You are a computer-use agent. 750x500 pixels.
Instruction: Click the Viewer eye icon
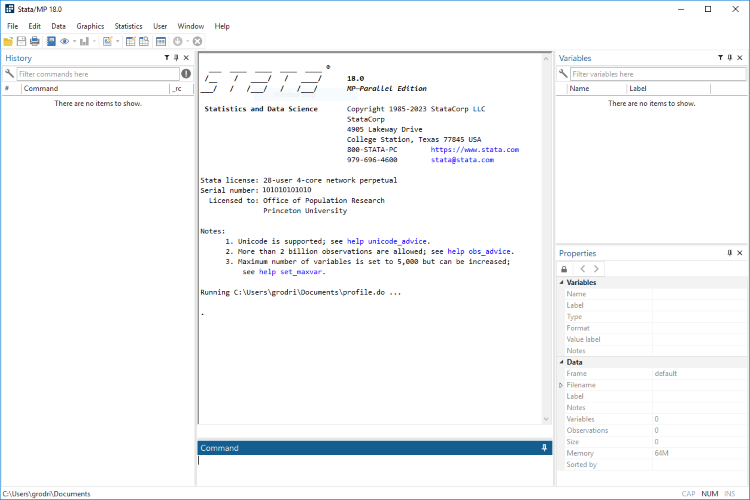click(x=65, y=42)
